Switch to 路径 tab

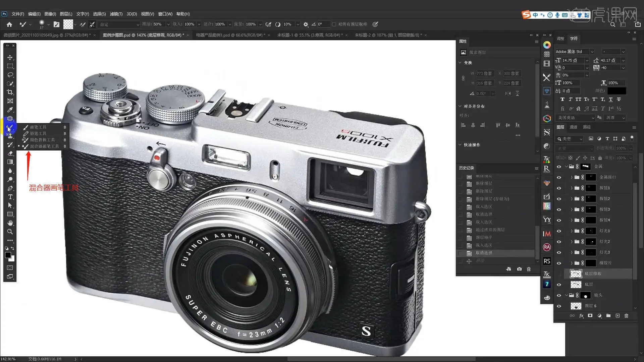pos(587,127)
